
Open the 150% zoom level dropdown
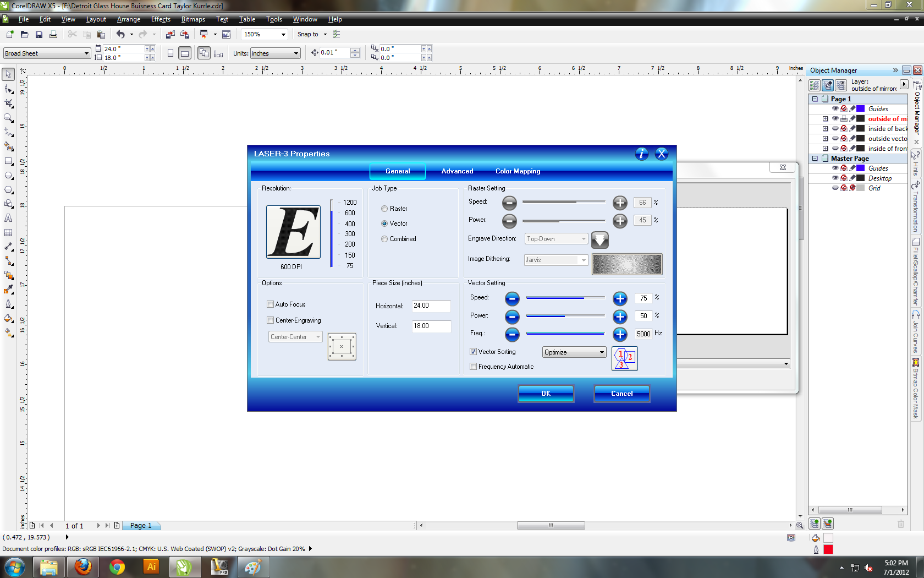284,34
